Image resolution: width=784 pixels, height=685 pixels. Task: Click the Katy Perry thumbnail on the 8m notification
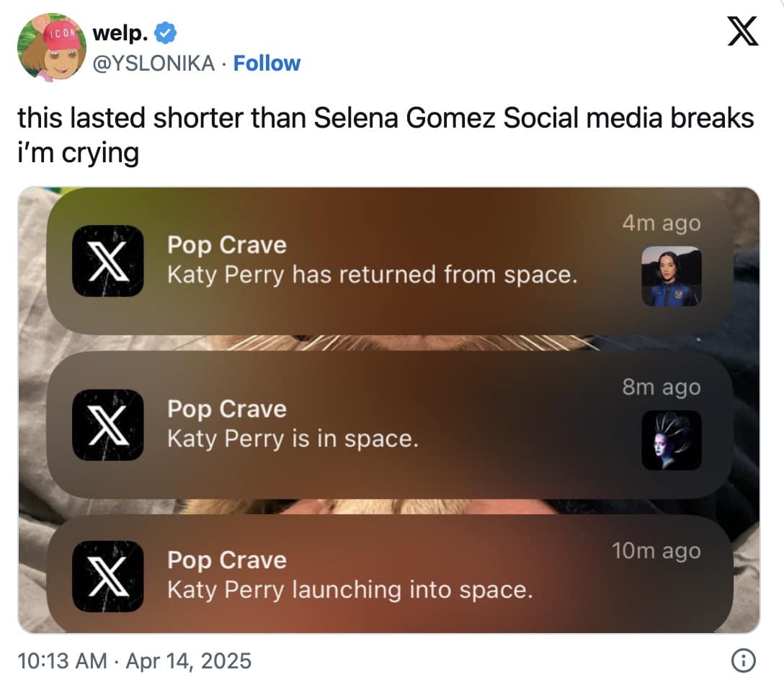670,441
